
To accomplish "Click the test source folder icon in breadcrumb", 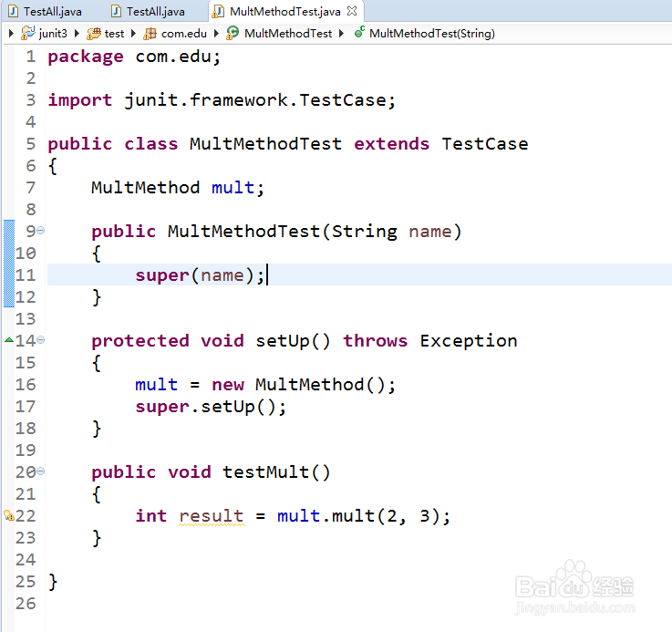I will (x=94, y=34).
